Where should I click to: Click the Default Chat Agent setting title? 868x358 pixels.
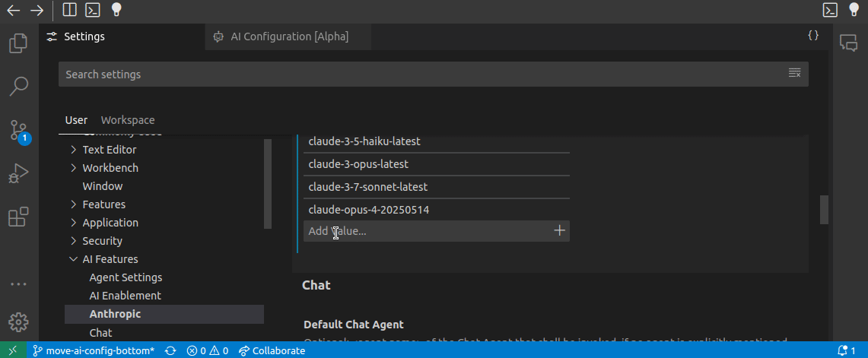354,325
